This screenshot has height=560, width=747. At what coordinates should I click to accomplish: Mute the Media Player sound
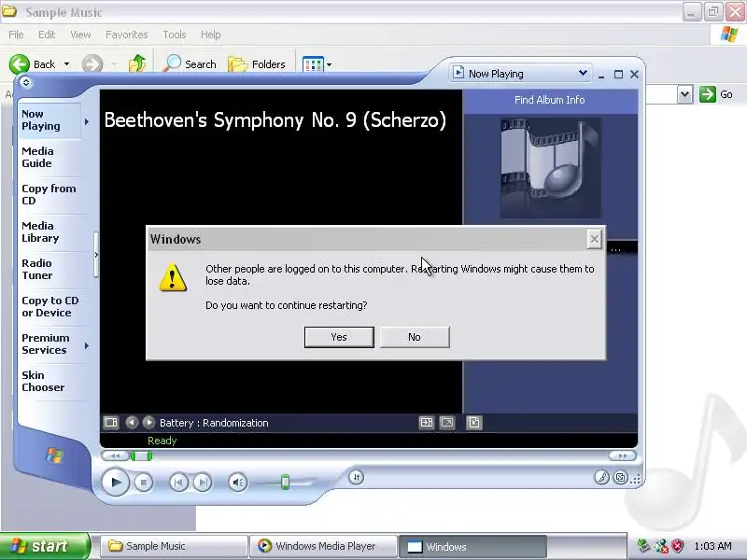[238, 483]
